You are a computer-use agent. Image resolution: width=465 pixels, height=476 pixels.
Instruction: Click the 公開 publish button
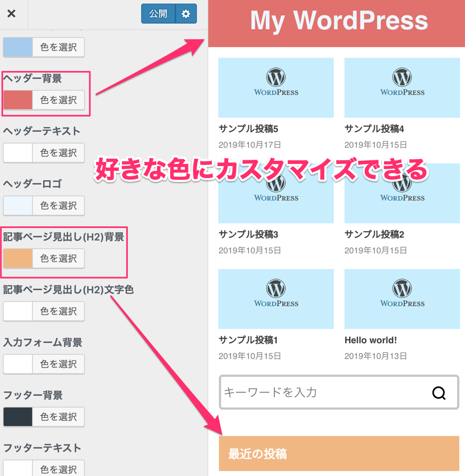pyautogui.click(x=158, y=14)
